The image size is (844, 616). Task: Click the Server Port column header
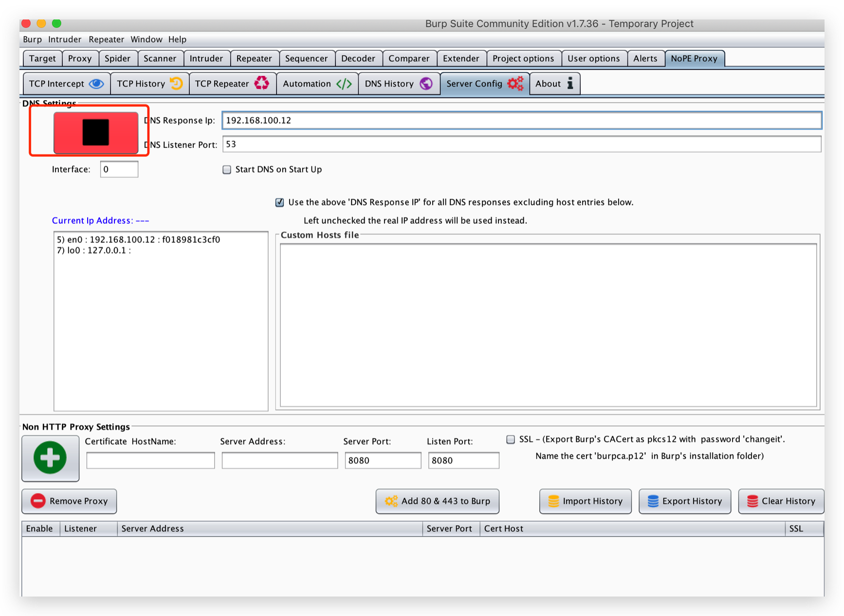pyautogui.click(x=451, y=529)
